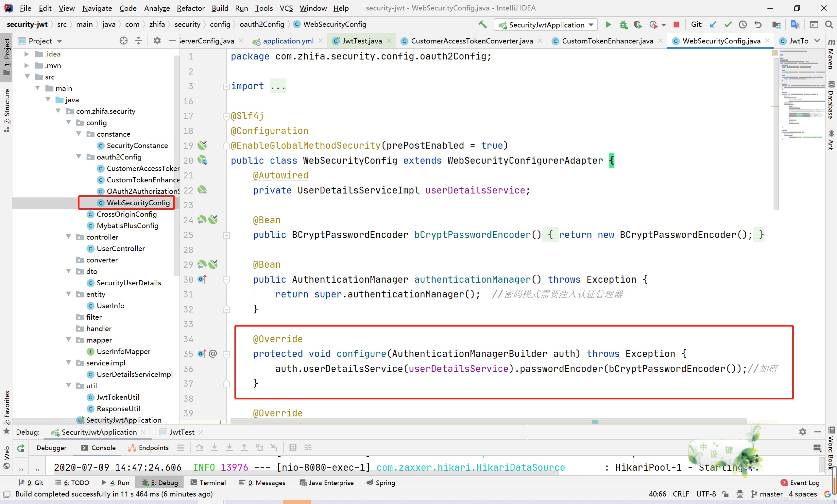Open Git history clock icon
The width and height of the screenshot is (837, 504).
pyautogui.click(x=743, y=25)
